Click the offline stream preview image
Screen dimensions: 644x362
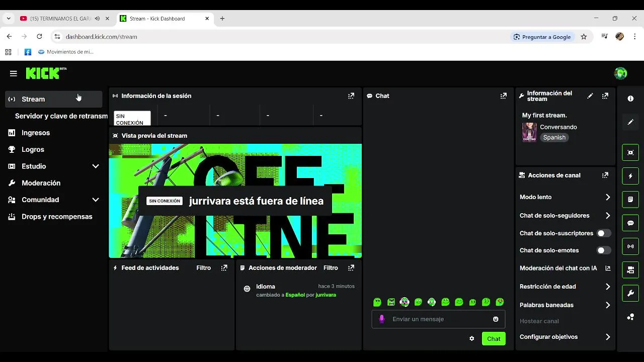coord(235,201)
